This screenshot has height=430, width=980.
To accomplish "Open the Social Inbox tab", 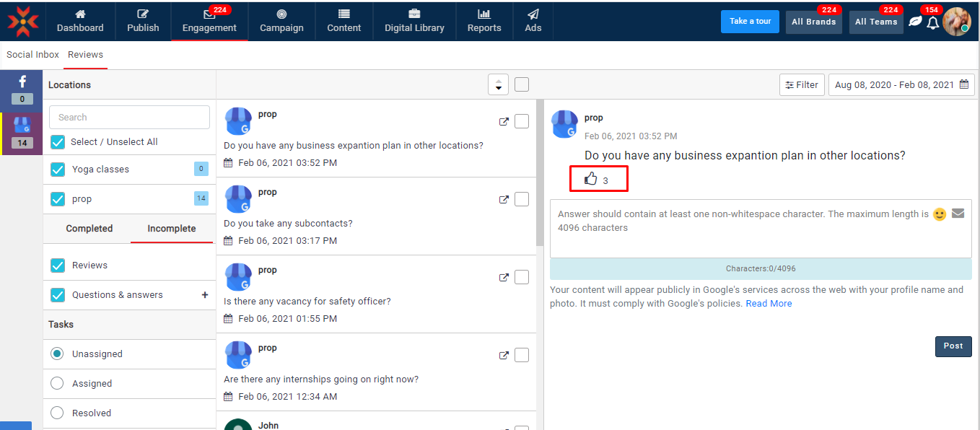I will point(32,55).
